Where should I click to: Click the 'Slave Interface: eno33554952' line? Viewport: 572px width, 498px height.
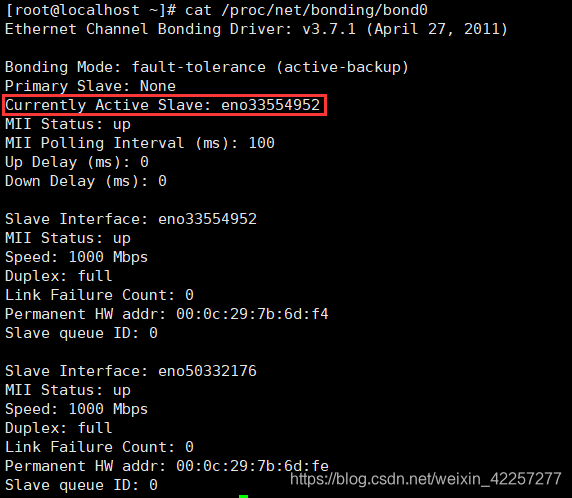pos(131,219)
